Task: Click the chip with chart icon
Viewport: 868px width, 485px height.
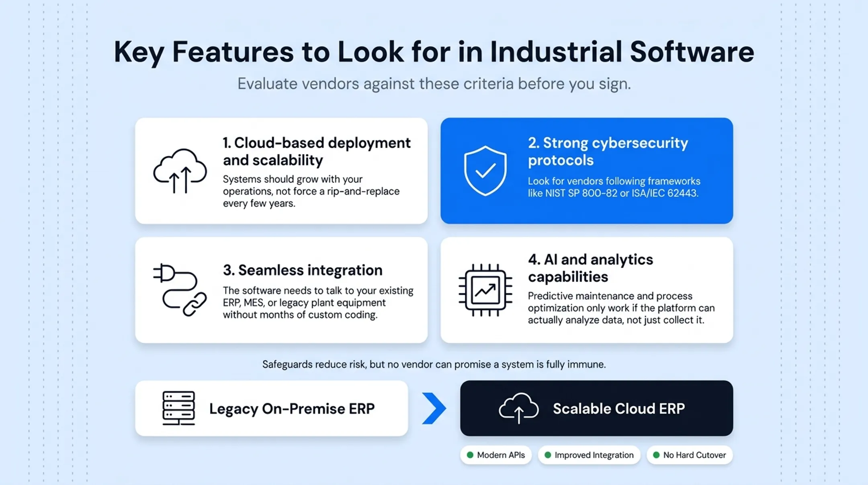Action: tap(485, 290)
